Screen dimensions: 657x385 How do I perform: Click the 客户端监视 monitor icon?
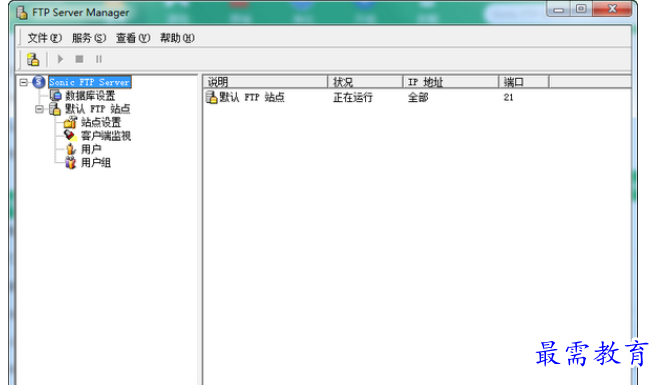[x=70, y=136]
